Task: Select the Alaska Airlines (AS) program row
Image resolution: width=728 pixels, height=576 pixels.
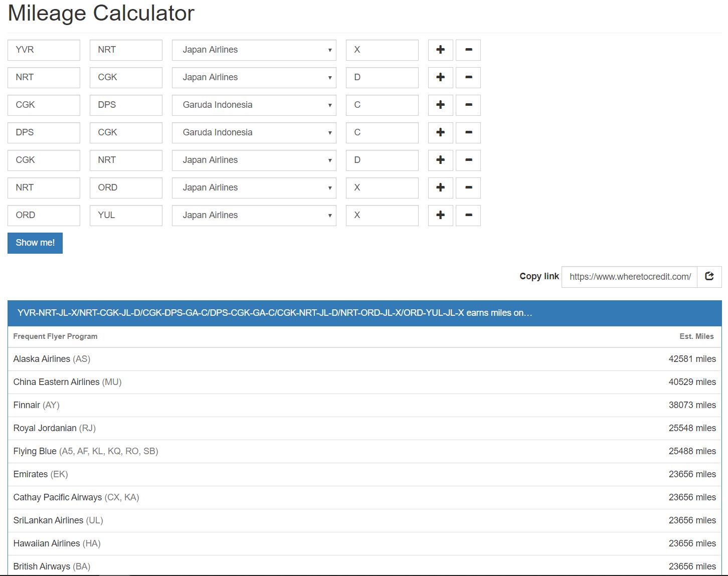Action: (x=365, y=359)
